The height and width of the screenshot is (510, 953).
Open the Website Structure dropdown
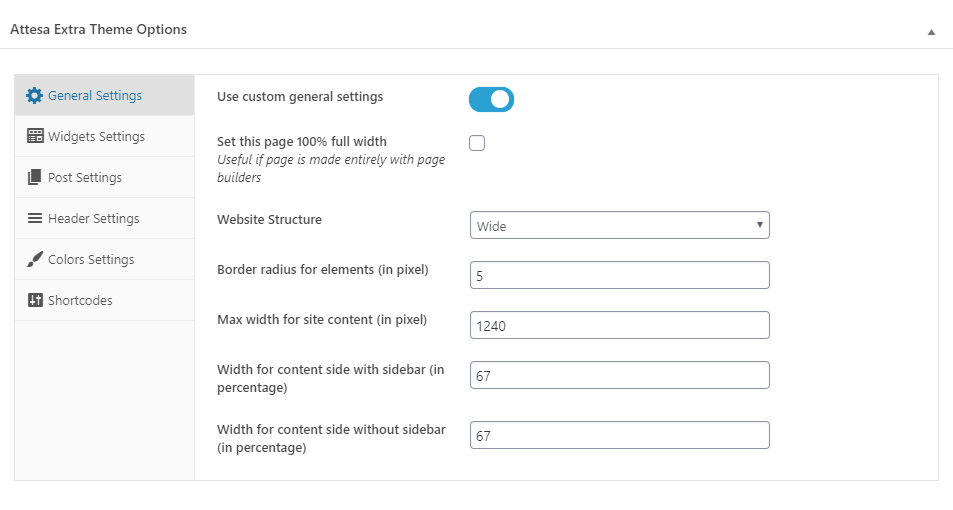pyautogui.click(x=619, y=225)
